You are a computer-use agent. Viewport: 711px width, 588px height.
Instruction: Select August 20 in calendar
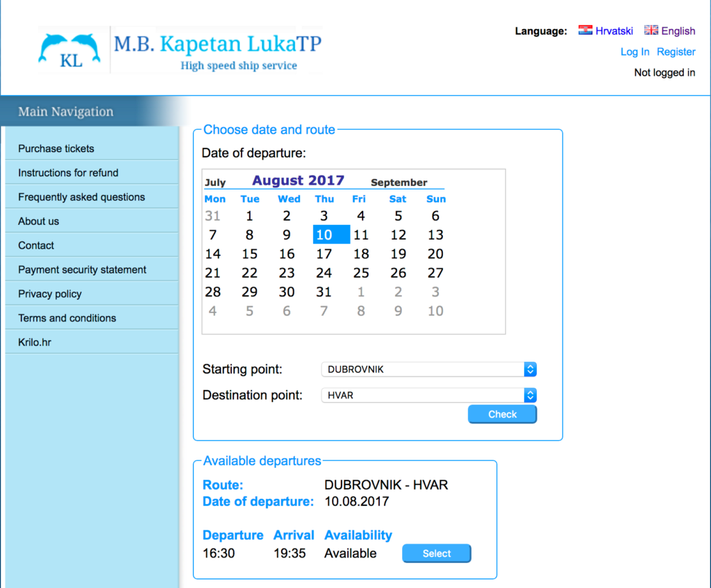(x=435, y=254)
